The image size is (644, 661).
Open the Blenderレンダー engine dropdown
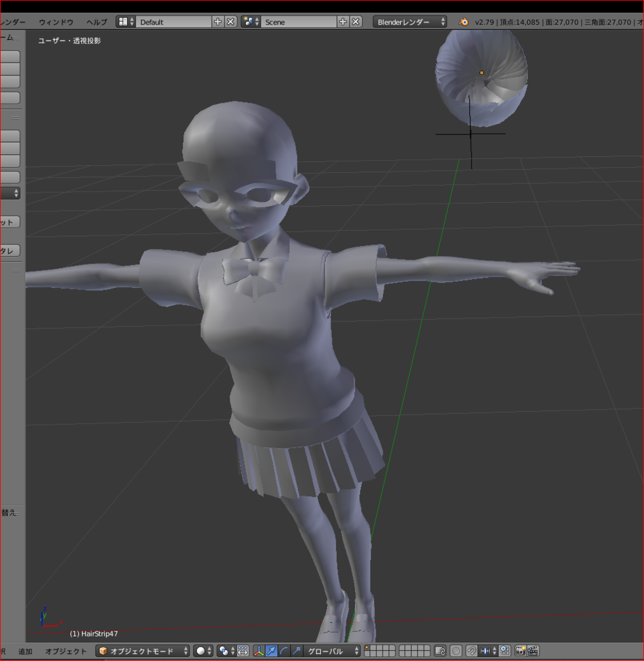[x=410, y=22]
